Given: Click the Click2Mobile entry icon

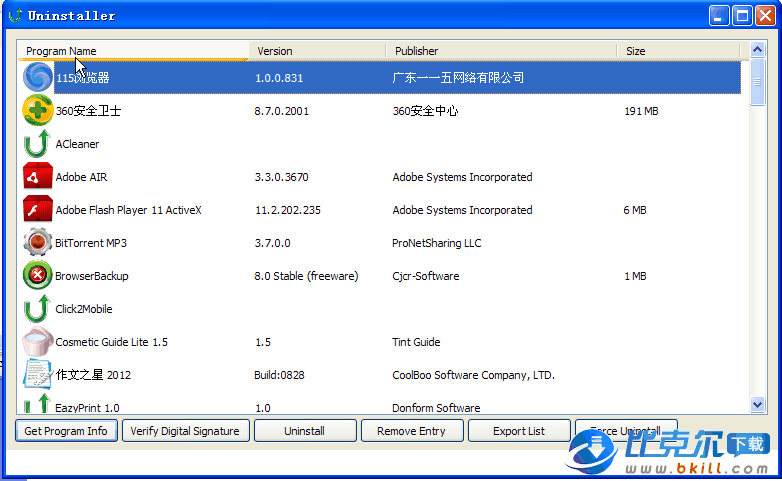Looking at the screenshot, I should pos(37,309).
